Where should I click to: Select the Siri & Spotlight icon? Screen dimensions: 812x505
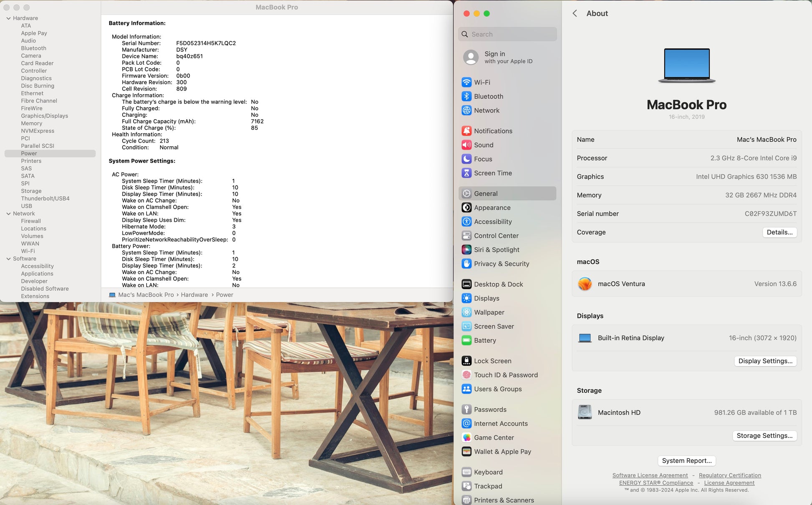(x=467, y=250)
